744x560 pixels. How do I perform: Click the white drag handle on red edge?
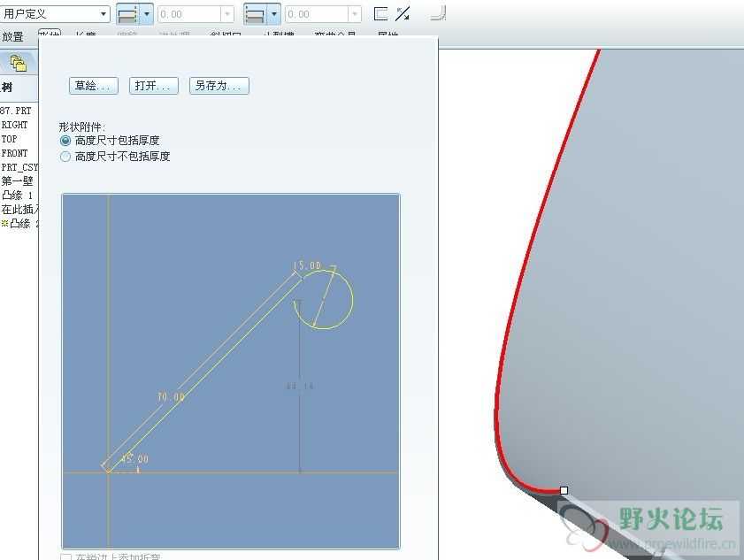point(564,490)
